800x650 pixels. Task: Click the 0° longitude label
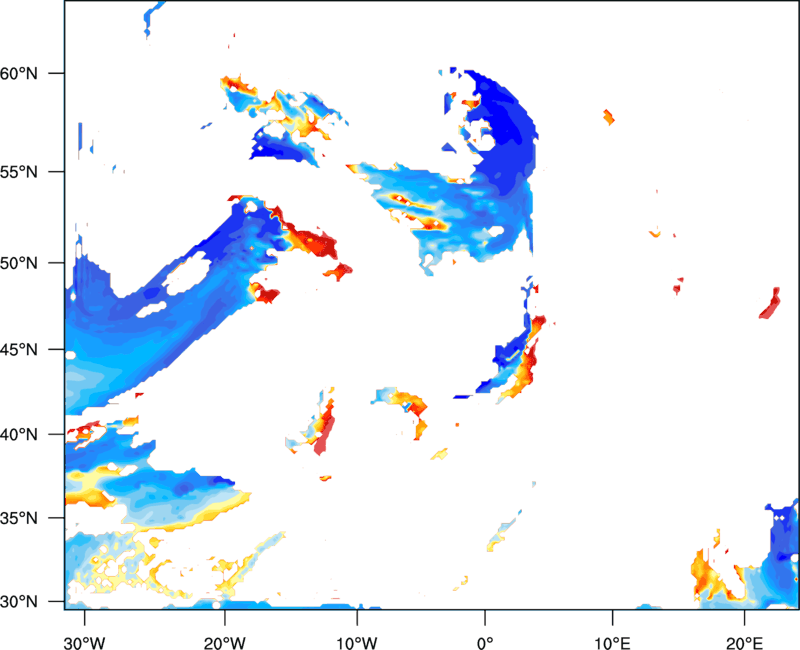(x=485, y=643)
